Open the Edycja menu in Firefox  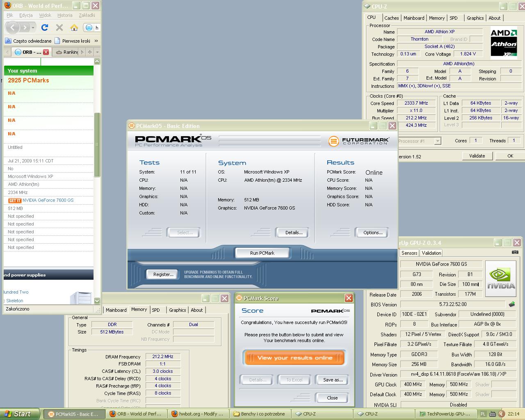pyautogui.click(x=26, y=15)
